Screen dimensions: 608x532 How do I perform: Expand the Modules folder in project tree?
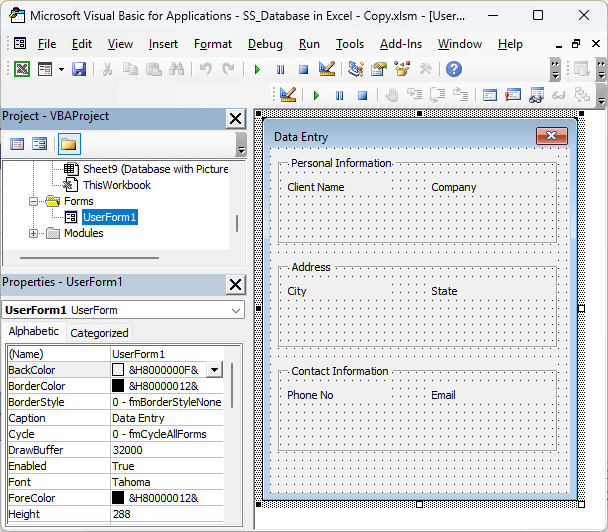click(35, 234)
